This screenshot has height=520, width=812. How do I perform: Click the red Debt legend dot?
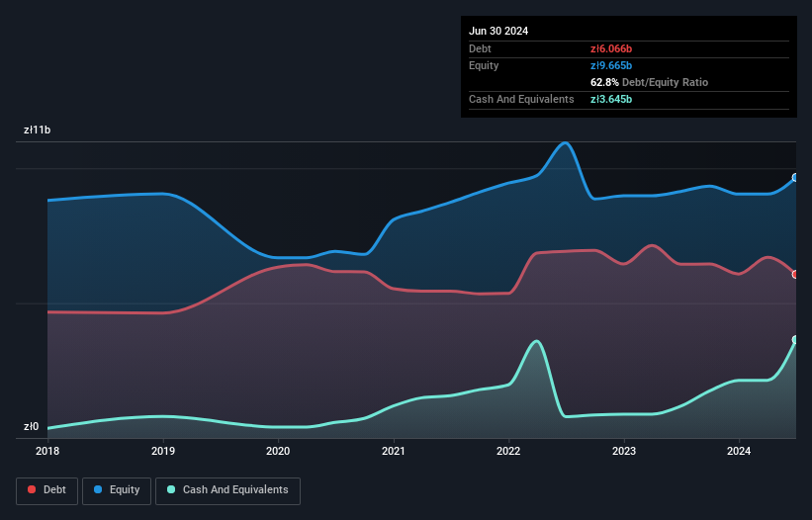32,489
